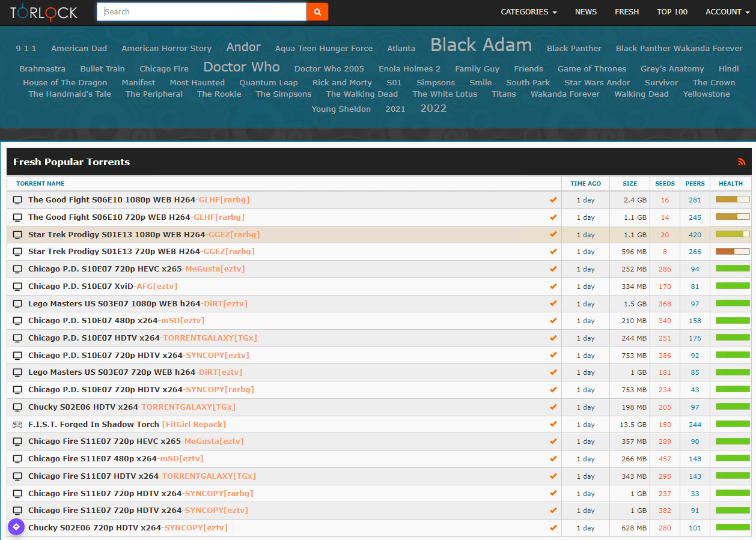
Task: Click verified checkmark for Chicago Fire 720p HEVC
Action: [553, 441]
